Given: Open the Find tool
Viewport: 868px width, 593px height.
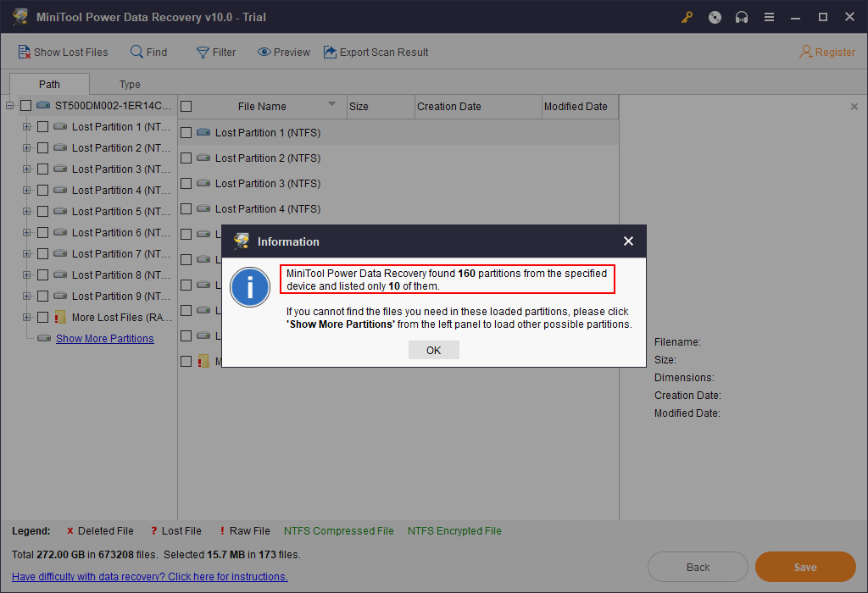Looking at the screenshot, I should tap(149, 52).
